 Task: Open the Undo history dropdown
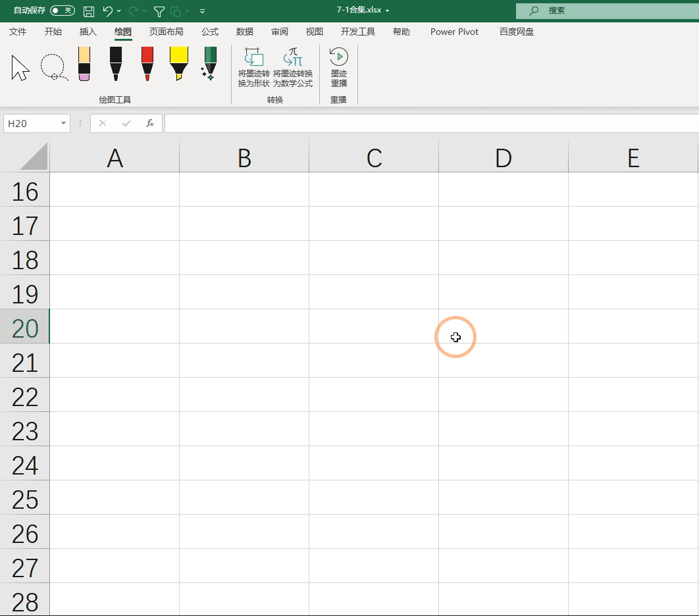click(x=119, y=11)
